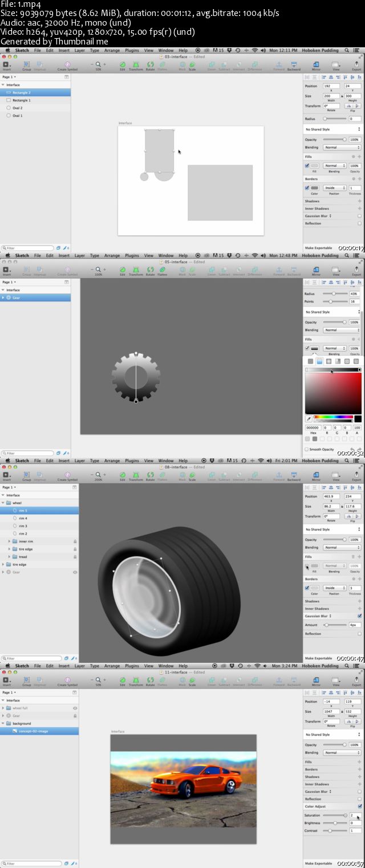Image resolution: width=365 pixels, height=868 pixels.
Task: Click View icon in 11-interface toolbar
Action: pos(336,680)
